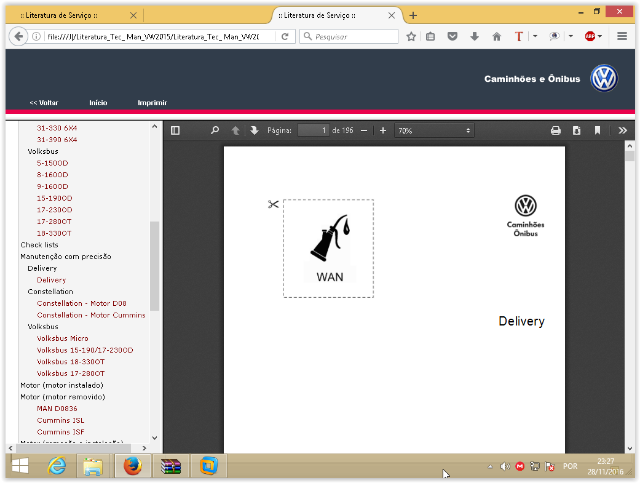Click the PDF current view bookmark icon
Viewport: 640px width, 483px height.
597,131
